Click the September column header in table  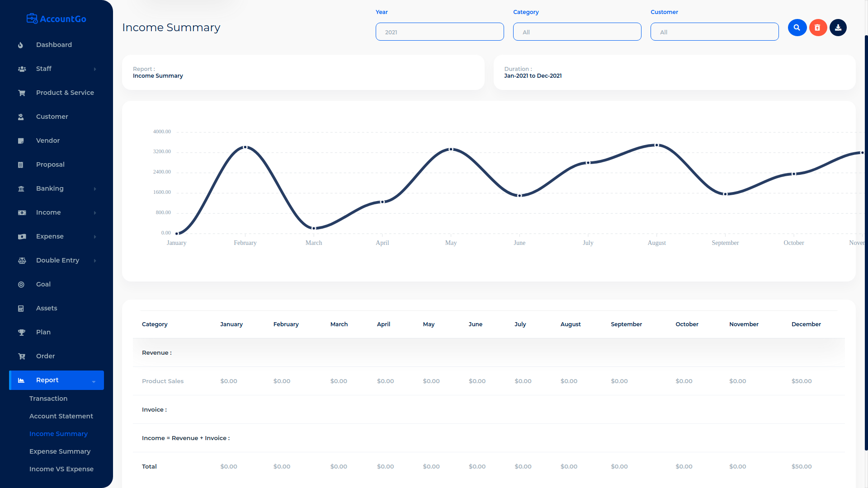pos(626,324)
